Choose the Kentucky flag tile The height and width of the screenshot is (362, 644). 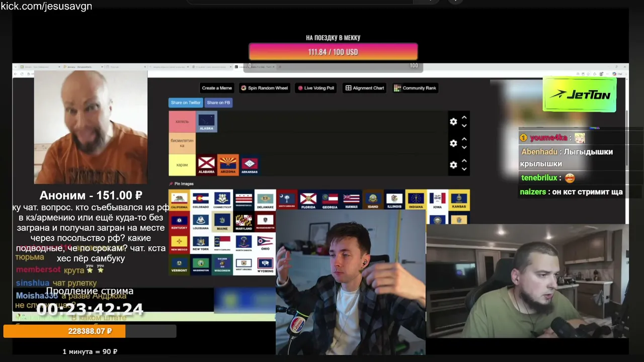click(179, 222)
